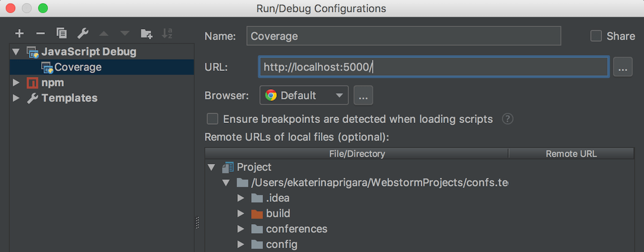Expand the Templates tree node
The width and height of the screenshot is (644, 252).
16,98
